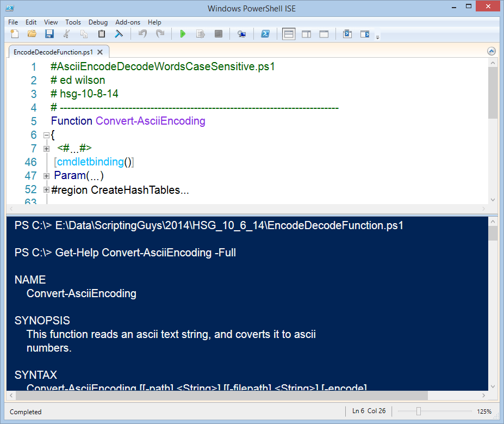504x424 pixels.
Task: Click the script pane scroll-up arrow
Action: click(493, 63)
